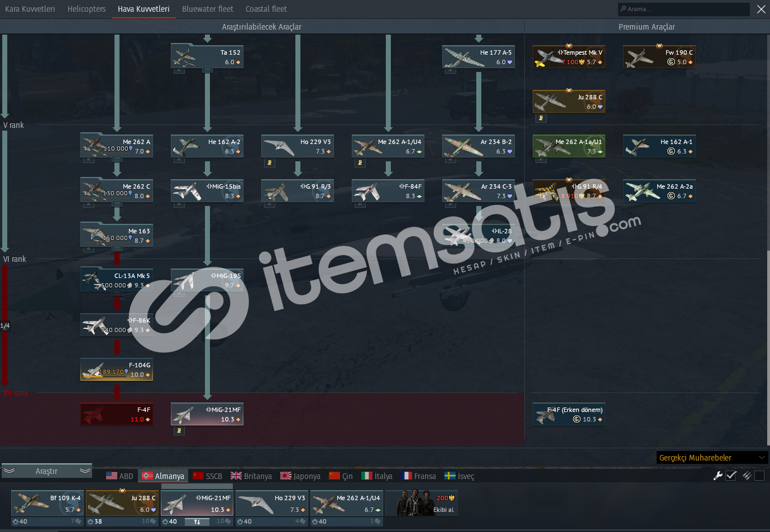Select the locked F-4F 11.0 card
The image size is (770, 532).
(x=117, y=414)
